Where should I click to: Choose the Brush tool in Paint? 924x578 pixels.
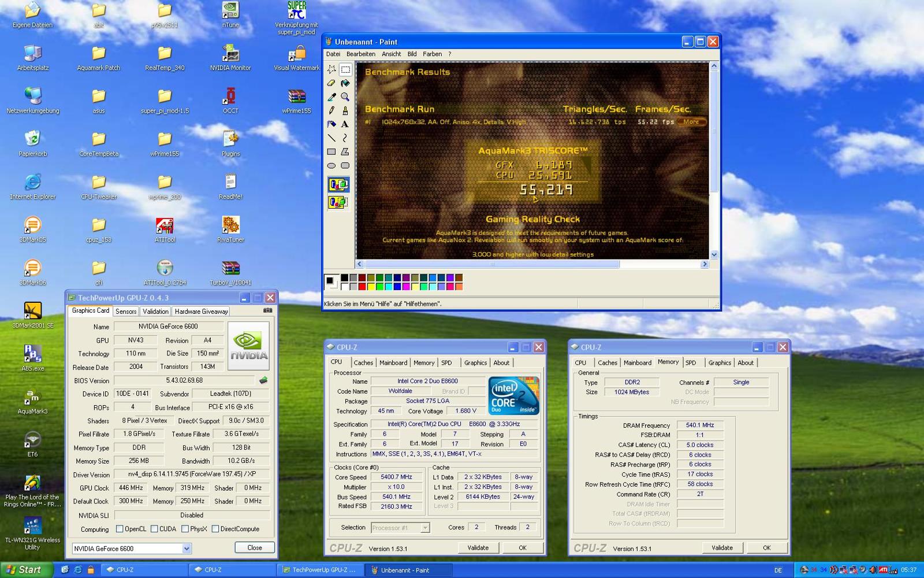(345, 110)
